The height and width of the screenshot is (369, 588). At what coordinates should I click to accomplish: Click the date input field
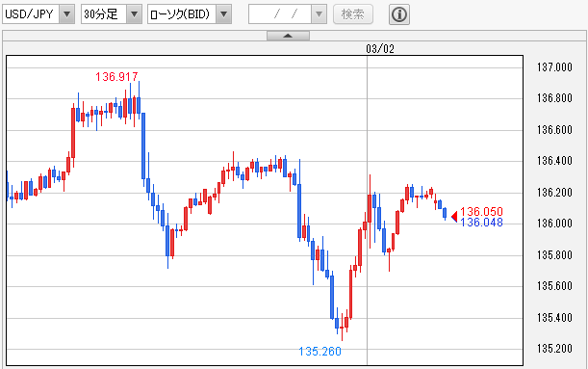(x=280, y=14)
